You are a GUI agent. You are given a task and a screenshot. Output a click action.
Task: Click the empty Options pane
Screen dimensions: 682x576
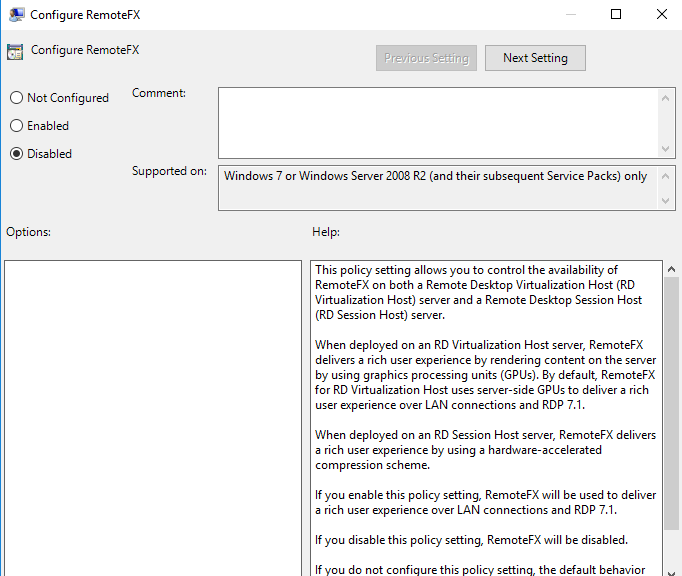pos(153,418)
